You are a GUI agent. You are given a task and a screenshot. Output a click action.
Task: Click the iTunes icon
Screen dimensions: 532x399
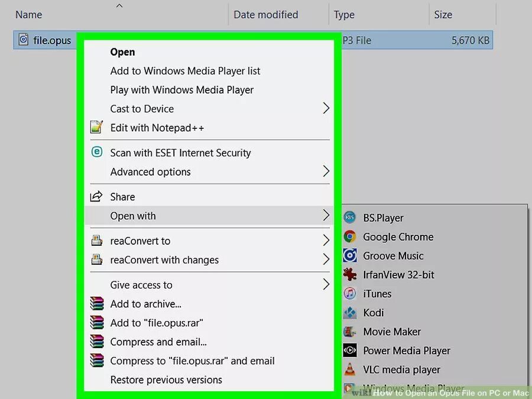point(350,293)
